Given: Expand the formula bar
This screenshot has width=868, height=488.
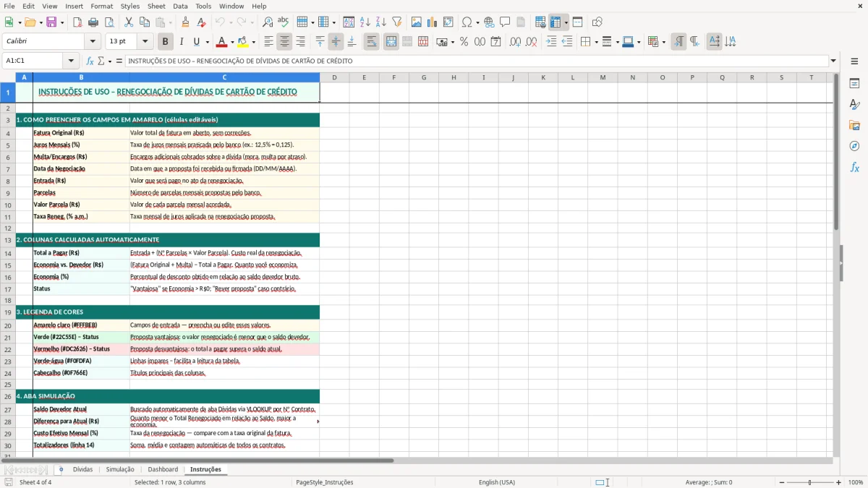Looking at the screenshot, I should 833,61.
